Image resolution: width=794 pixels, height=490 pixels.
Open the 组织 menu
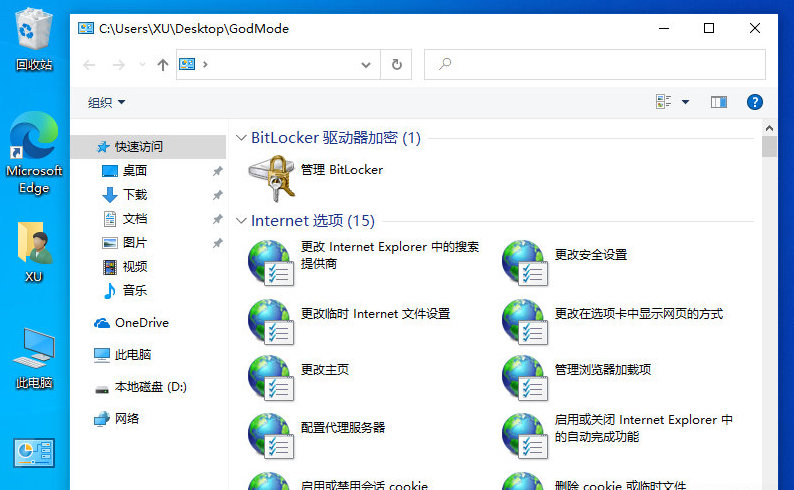[106, 102]
